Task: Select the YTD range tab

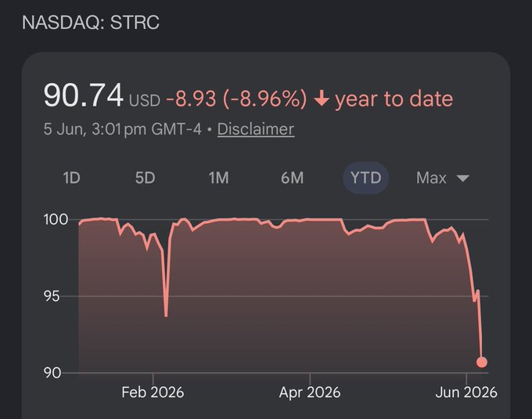Action: [x=366, y=178]
